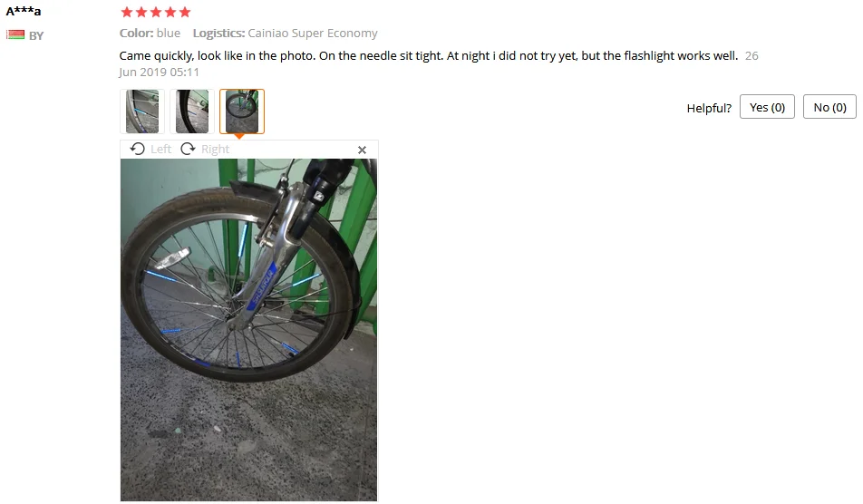Click the BY country code label
The image size is (863, 504).
[36, 35]
